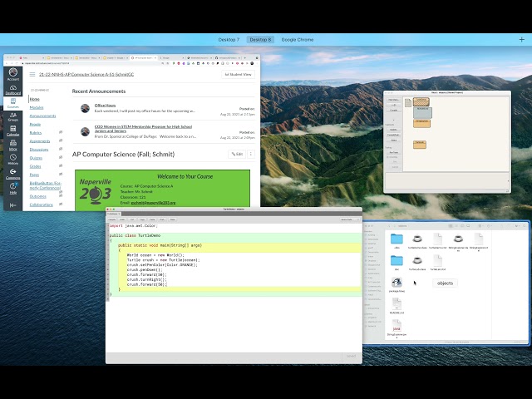Click the Commit/Push button in BlueJ
Image resolution: width=532 pixels, height=399 pixels.
pos(393,135)
